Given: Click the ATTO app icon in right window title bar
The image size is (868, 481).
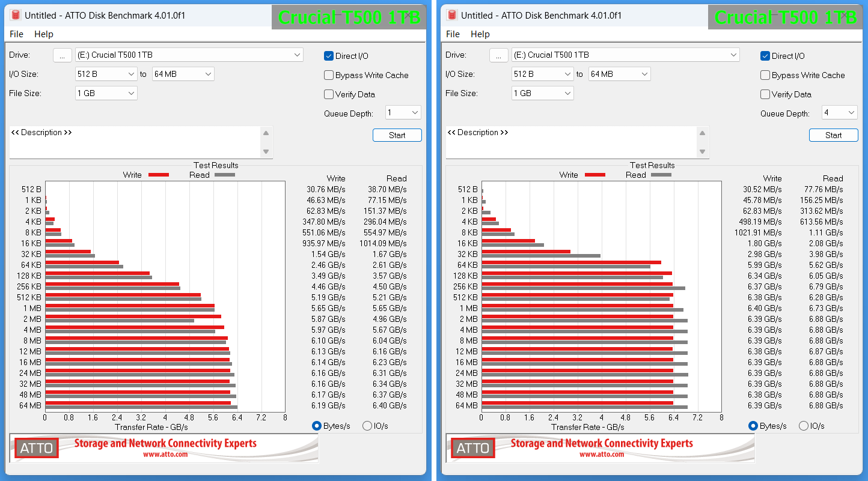Looking at the screenshot, I should (x=452, y=15).
